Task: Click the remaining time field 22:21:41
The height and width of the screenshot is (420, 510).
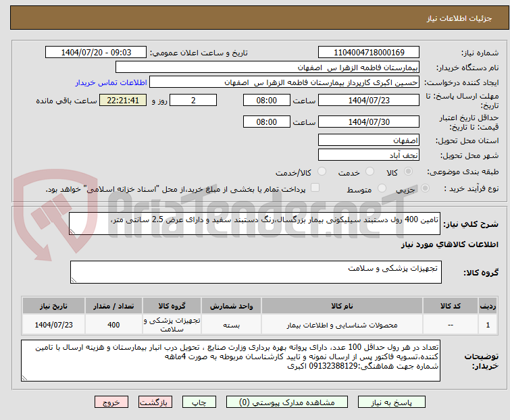Action: click(x=123, y=100)
